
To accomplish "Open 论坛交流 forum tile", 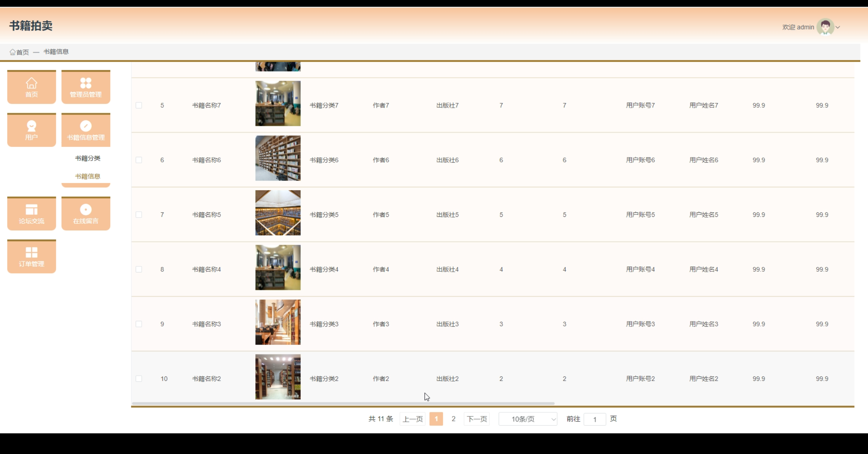I will coord(32,213).
